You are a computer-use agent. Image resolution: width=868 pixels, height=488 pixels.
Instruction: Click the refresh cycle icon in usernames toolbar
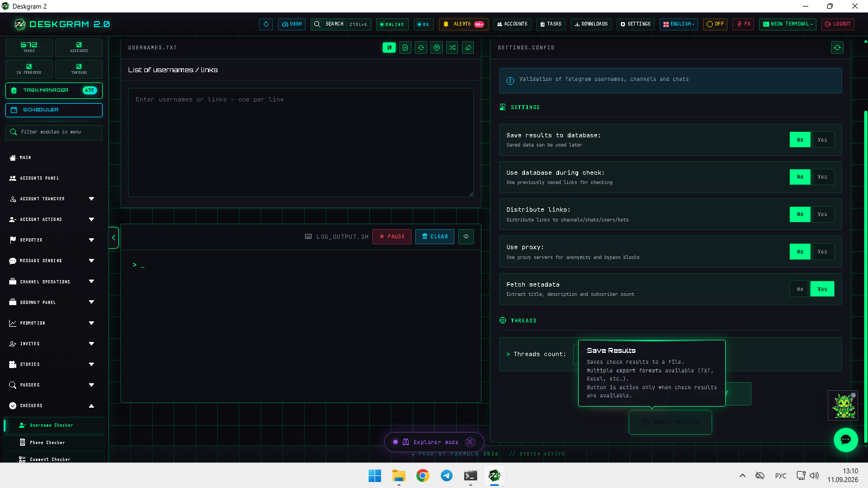421,48
